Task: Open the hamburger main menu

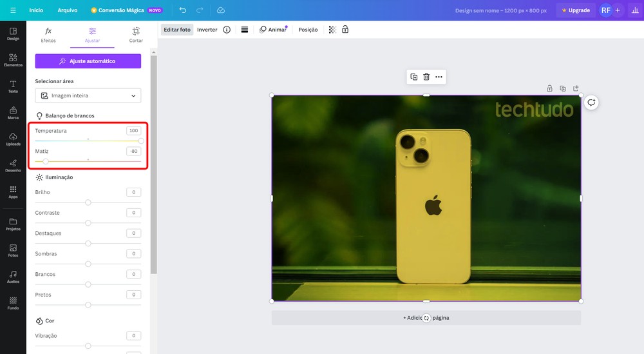Action: tap(13, 10)
